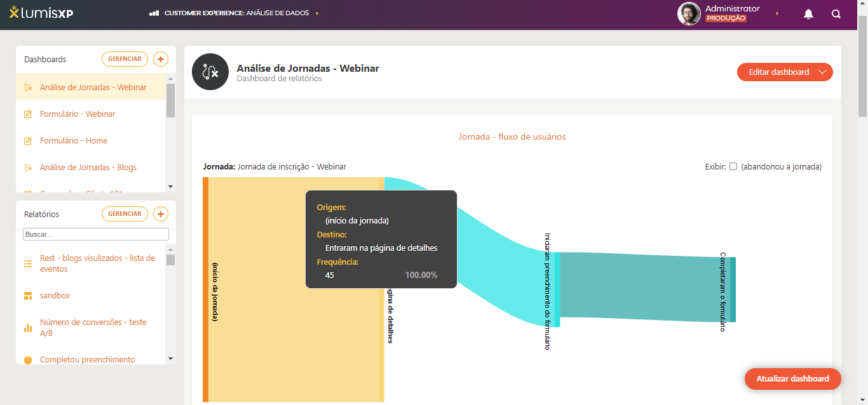Enable the abandonou a jornada checkbox
868x405 pixels.
tap(733, 166)
